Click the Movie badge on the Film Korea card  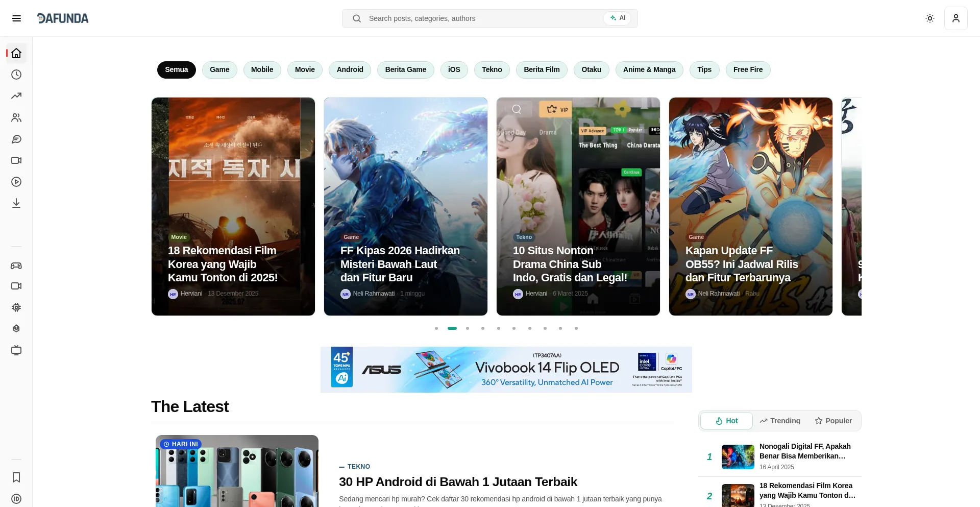pyautogui.click(x=179, y=237)
